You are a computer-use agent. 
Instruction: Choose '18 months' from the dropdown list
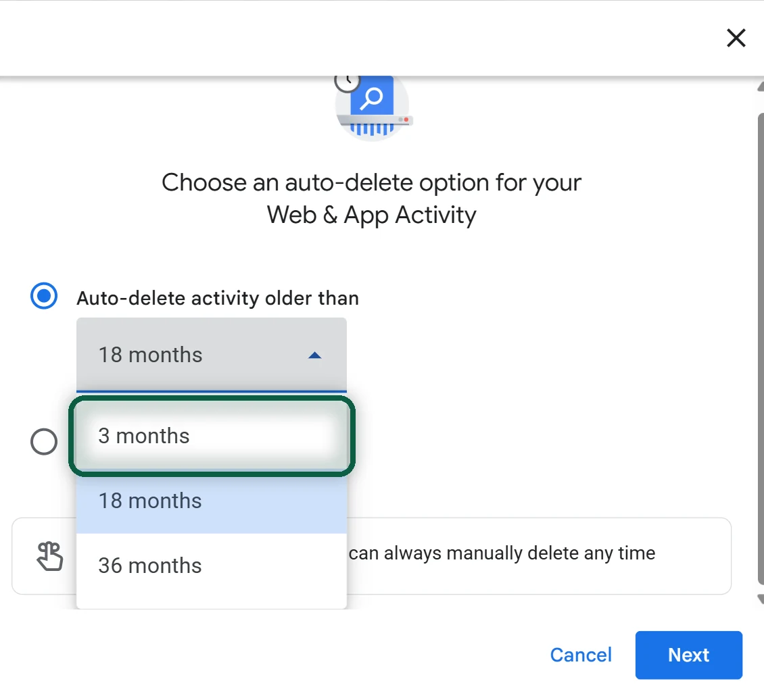pyautogui.click(x=212, y=501)
